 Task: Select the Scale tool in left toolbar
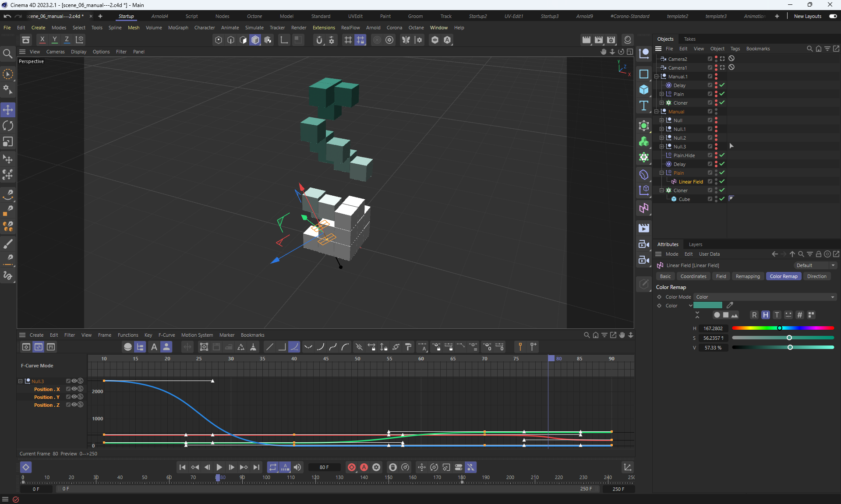coord(8,142)
